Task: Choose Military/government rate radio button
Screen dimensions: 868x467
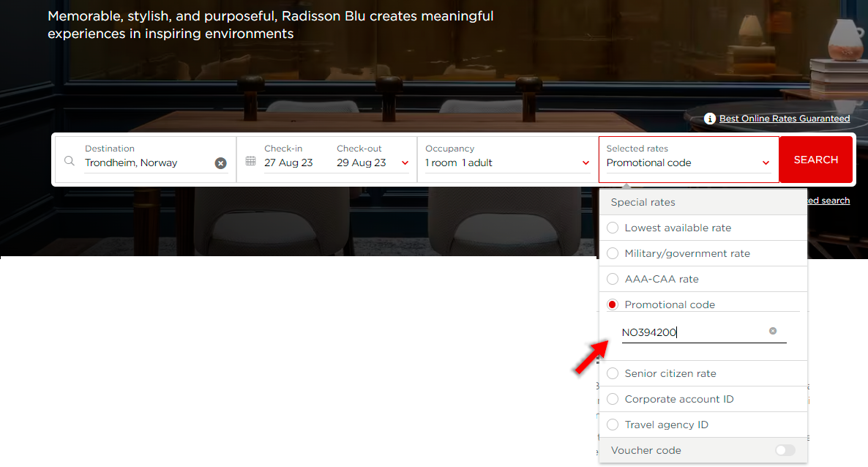Action: click(613, 253)
